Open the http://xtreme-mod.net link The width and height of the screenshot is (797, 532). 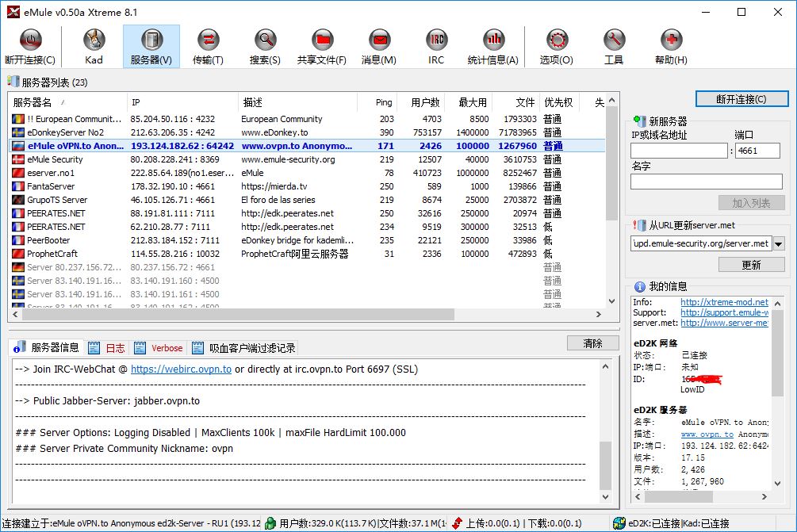click(x=724, y=302)
